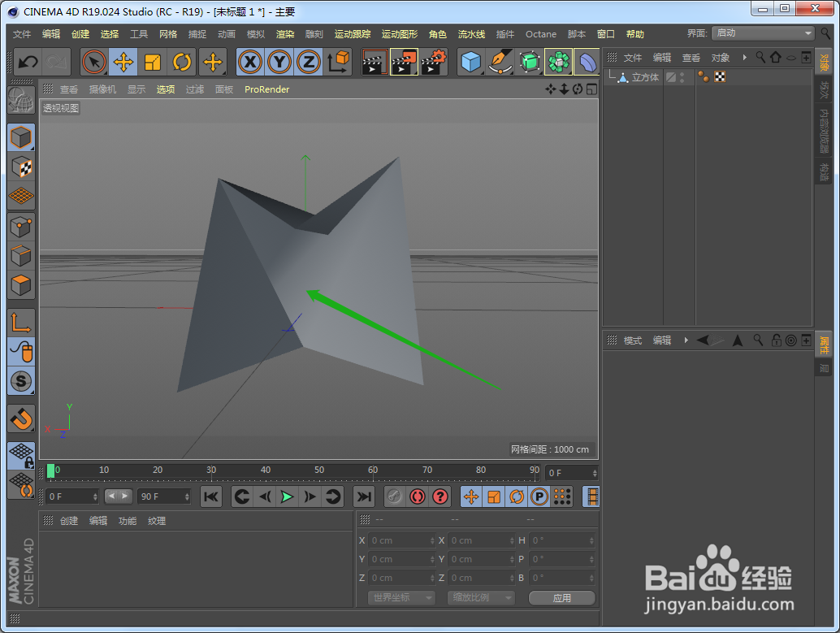Add a Cube primitive object
840x633 pixels.
(471, 63)
